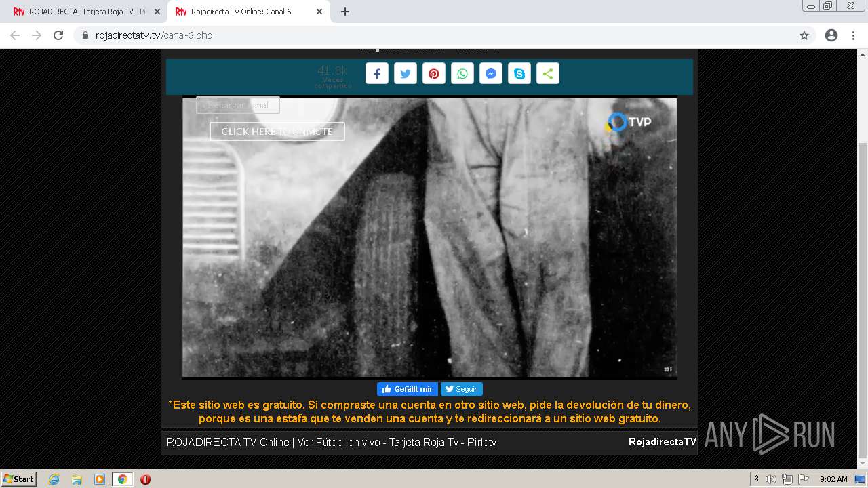This screenshot has height=488, width=868.
Task: Click the Recargar Canal button
Action: tap(238, 105)
